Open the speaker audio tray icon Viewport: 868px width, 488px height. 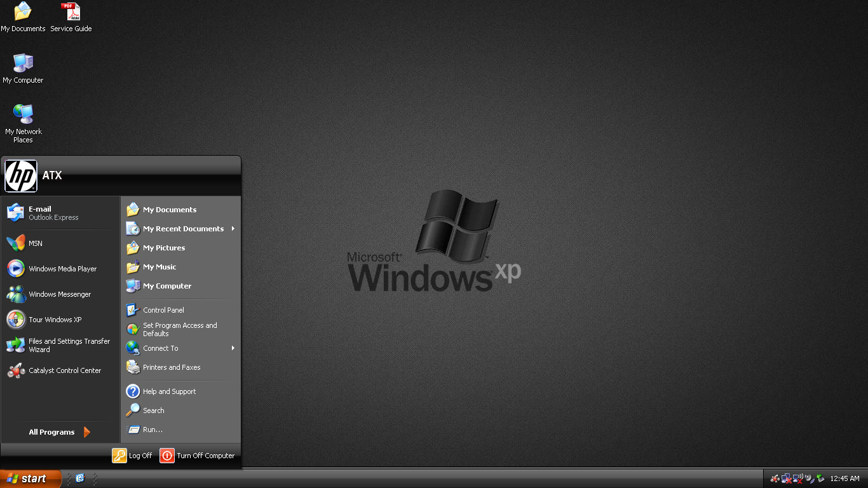click(x=809, y=478)
